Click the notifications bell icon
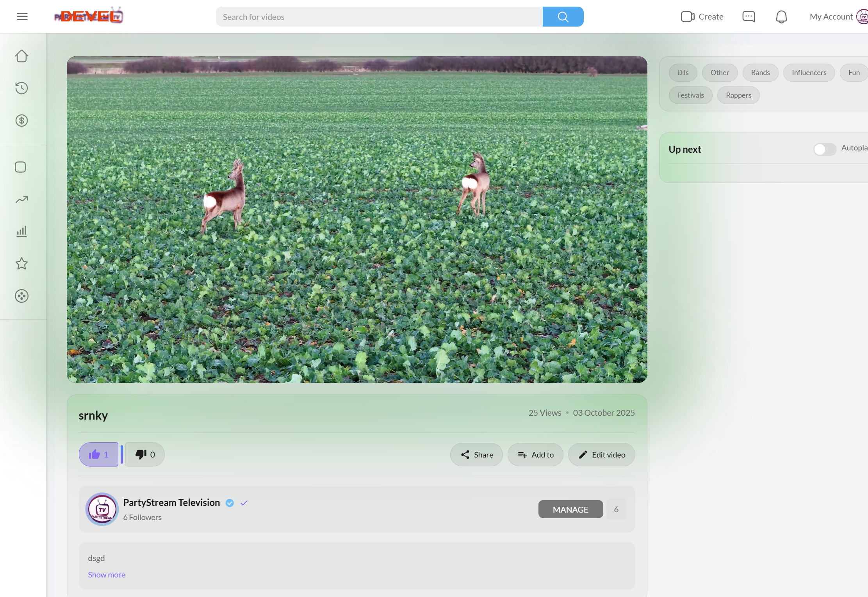The image size is (868, 597). (781, 17)
